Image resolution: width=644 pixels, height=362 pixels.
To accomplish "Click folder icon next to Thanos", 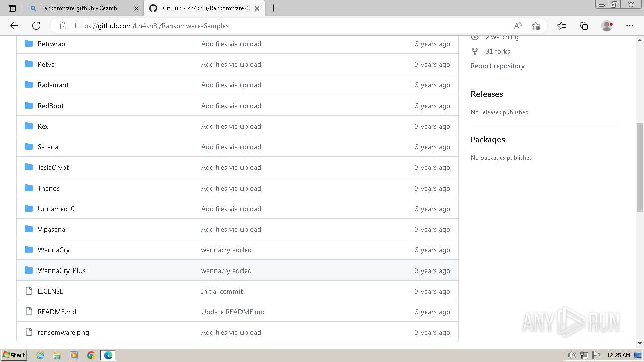I will tap(29, 188).
